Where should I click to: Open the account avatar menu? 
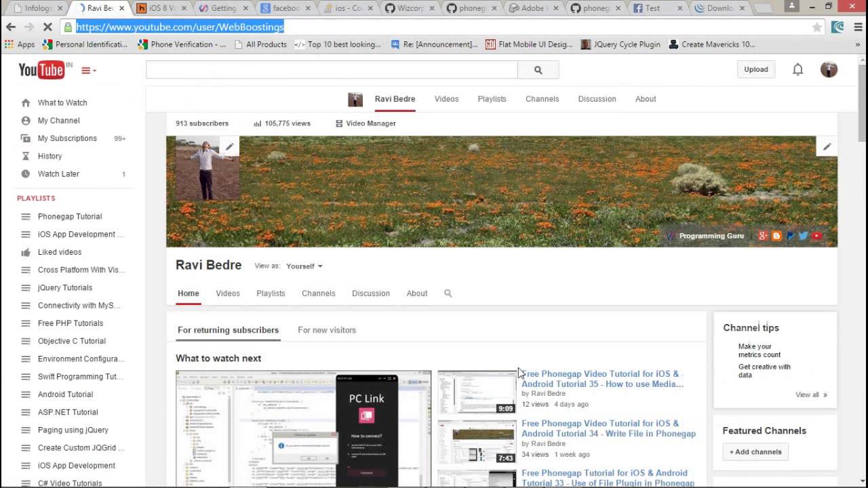829,69
